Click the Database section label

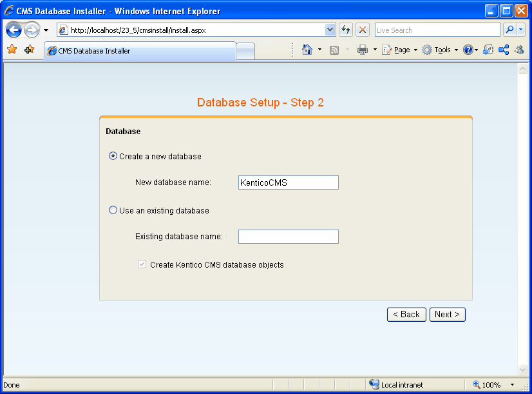click(x=123, y=132)
